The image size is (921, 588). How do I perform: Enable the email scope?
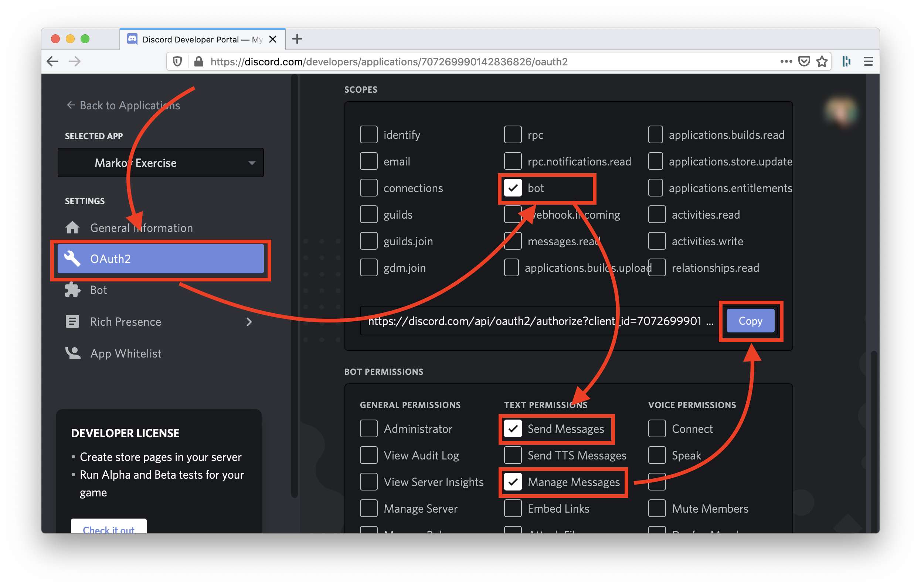[369, 161]
